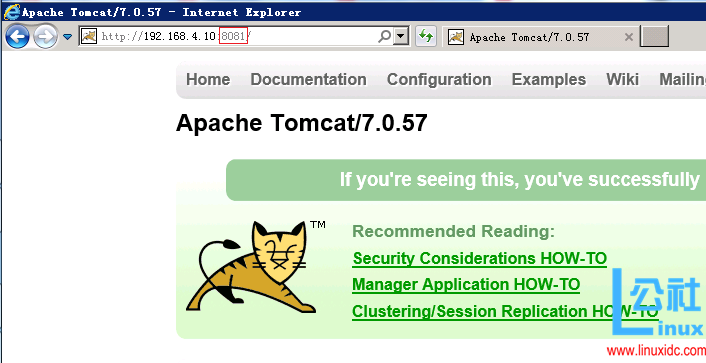
Task: Click the search magnifier icon in address bar
Action: click(385, 36)
